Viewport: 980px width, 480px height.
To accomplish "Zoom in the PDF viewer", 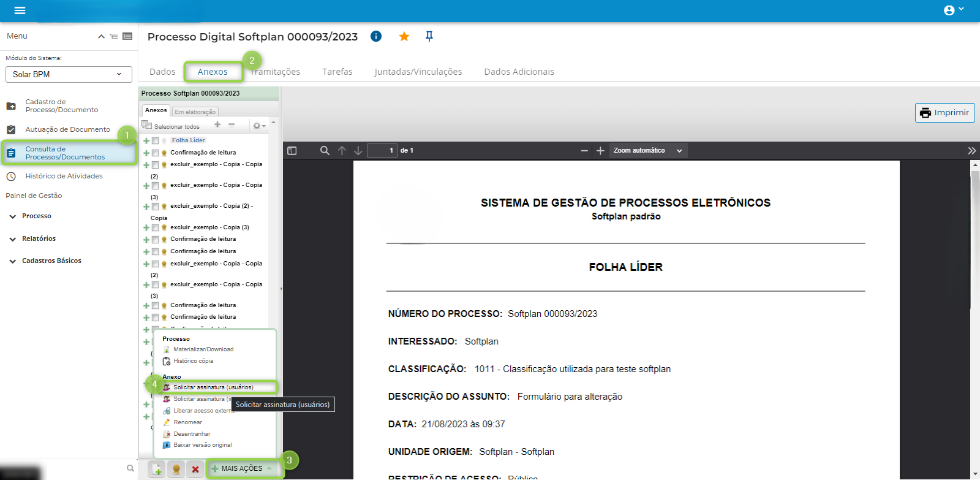I will (x=600, y=151).
